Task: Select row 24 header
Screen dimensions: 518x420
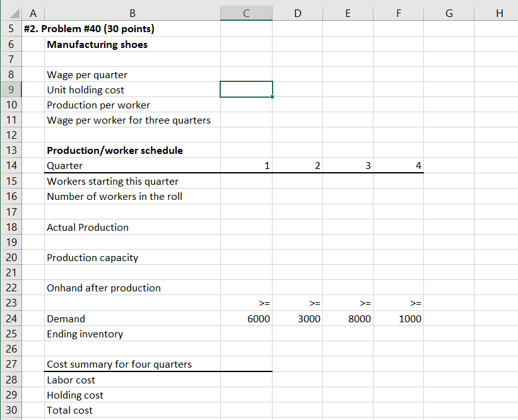Action: point(11,318)
